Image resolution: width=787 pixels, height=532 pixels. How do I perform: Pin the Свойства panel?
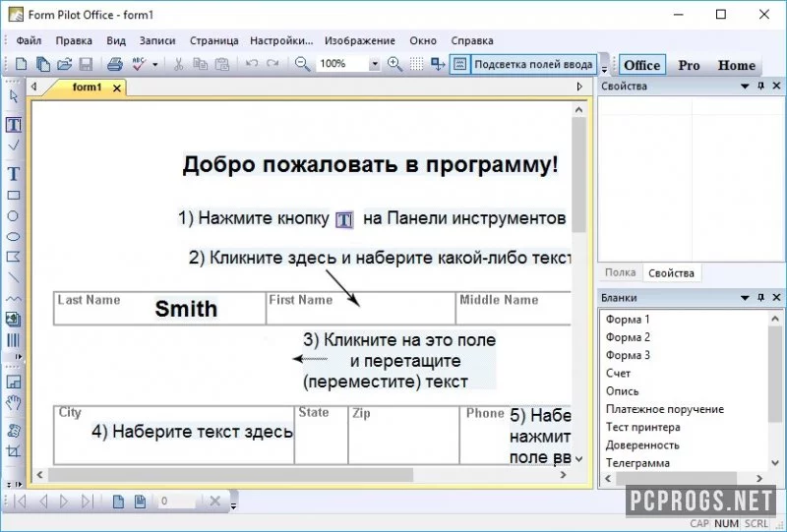point(760,86)
